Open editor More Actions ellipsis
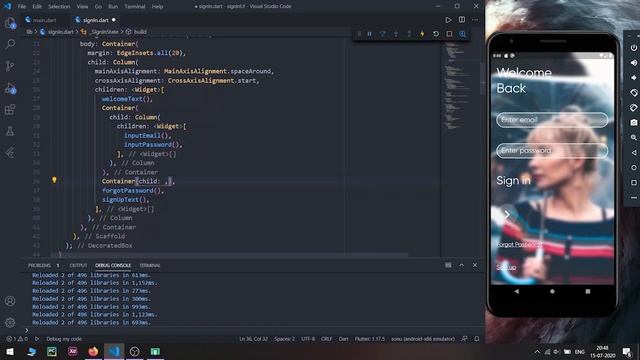This screenshot has height=360, width=640. coord(475,20)
